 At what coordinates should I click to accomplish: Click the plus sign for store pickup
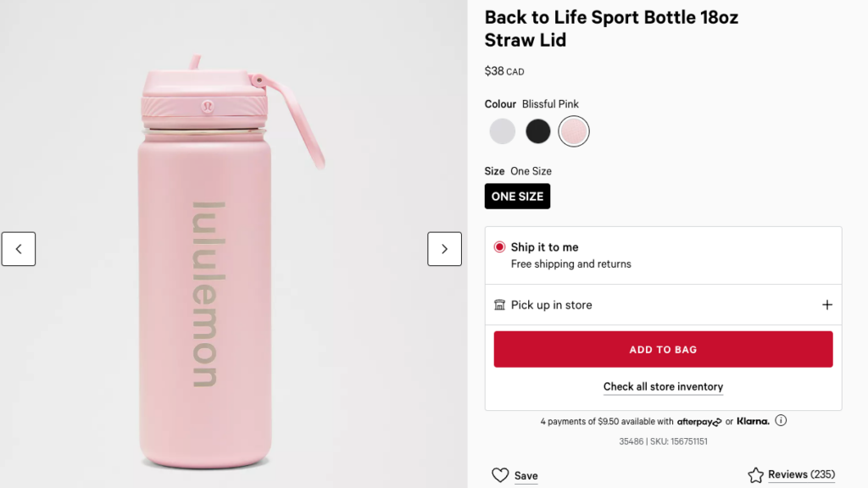[x=827, y=304]
